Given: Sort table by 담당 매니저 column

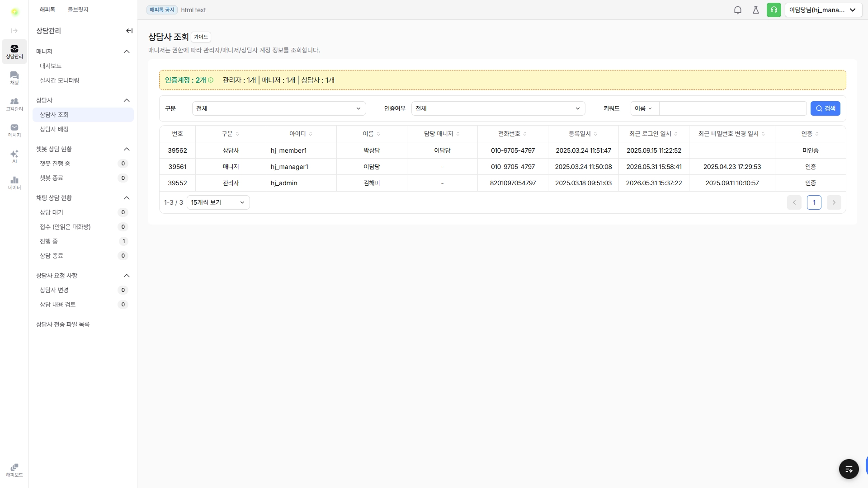Looking at the screenshot, I should (458, 134).
